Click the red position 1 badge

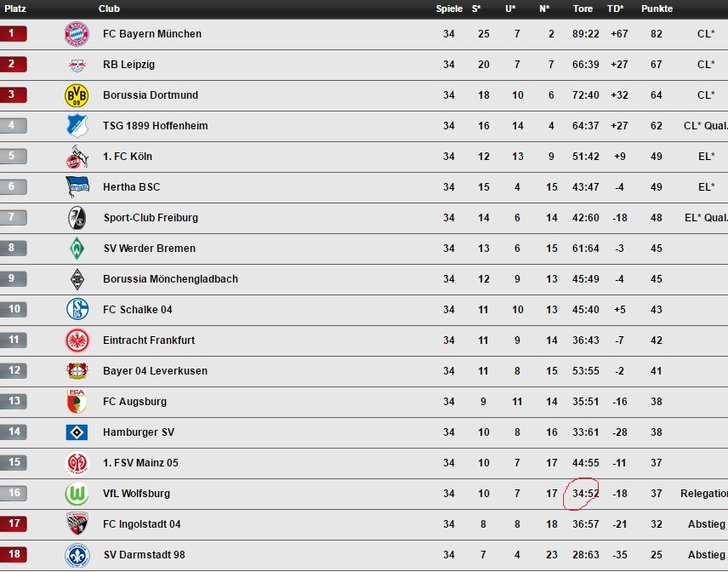[14, 34]
